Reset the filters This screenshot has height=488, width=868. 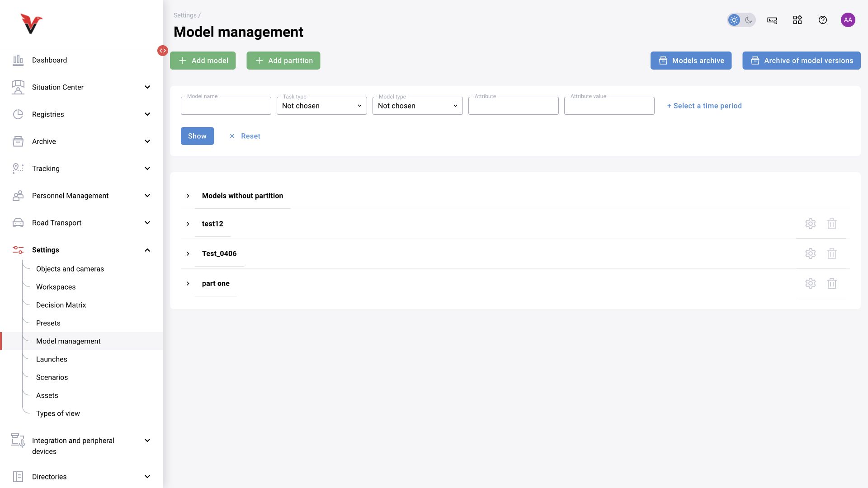[x=245, y=136]
